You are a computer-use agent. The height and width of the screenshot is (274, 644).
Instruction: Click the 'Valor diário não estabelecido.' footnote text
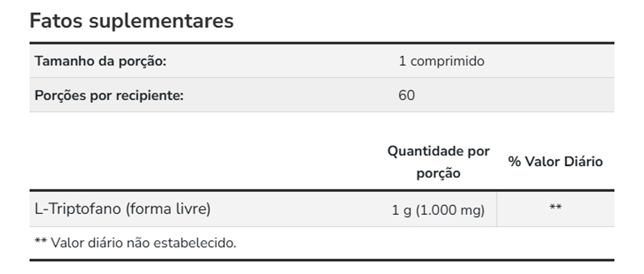click(143, 243)
